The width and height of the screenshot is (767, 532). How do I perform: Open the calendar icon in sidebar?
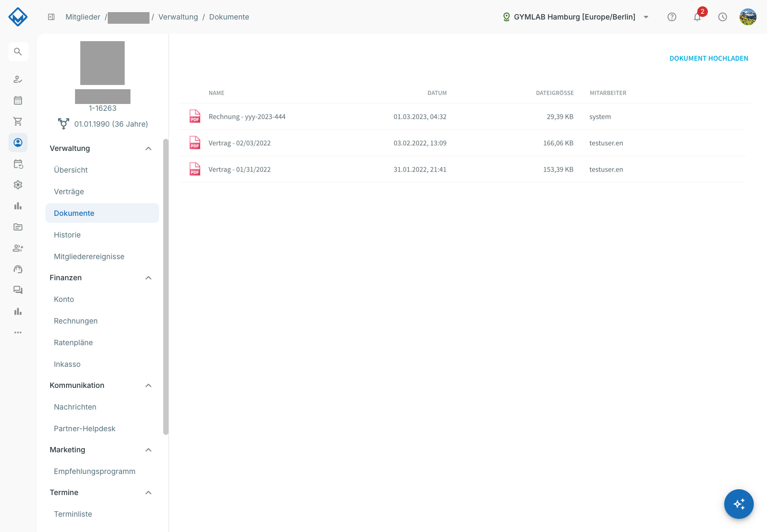pos(18,100)
